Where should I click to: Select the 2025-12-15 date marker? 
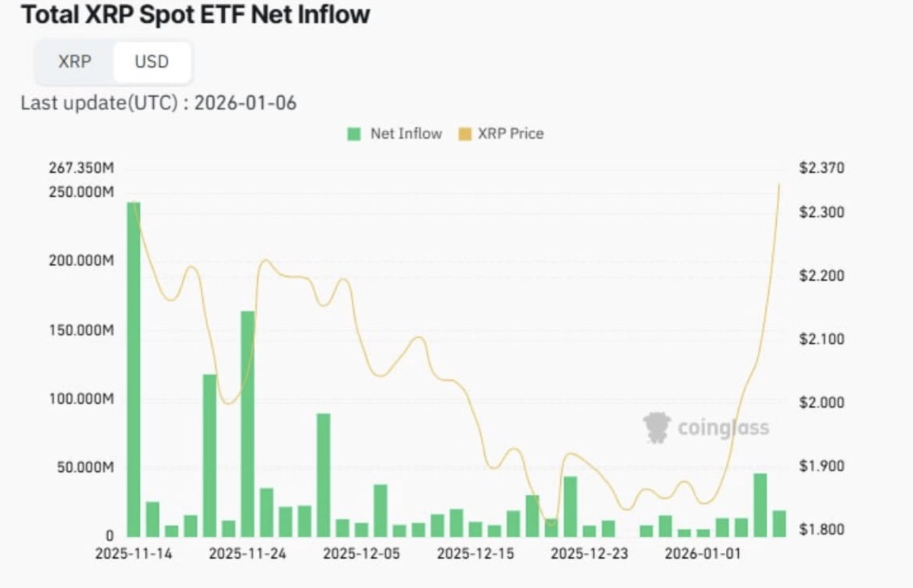(475, 554)
